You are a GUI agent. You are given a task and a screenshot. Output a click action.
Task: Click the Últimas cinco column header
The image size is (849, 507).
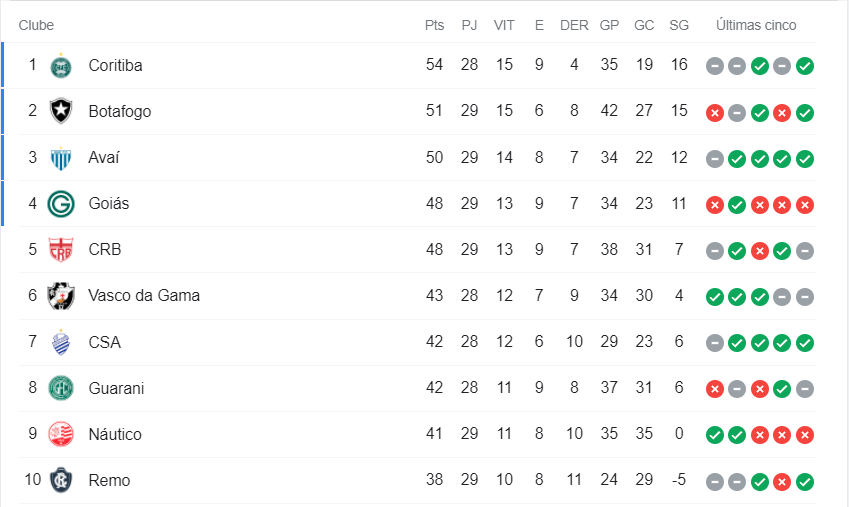[x=756, y=25]
